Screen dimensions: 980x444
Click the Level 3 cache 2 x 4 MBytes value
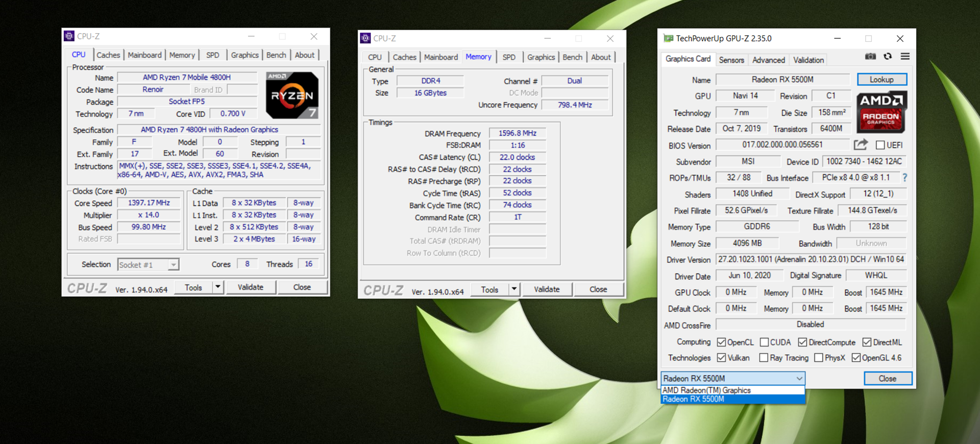point(254,239)
